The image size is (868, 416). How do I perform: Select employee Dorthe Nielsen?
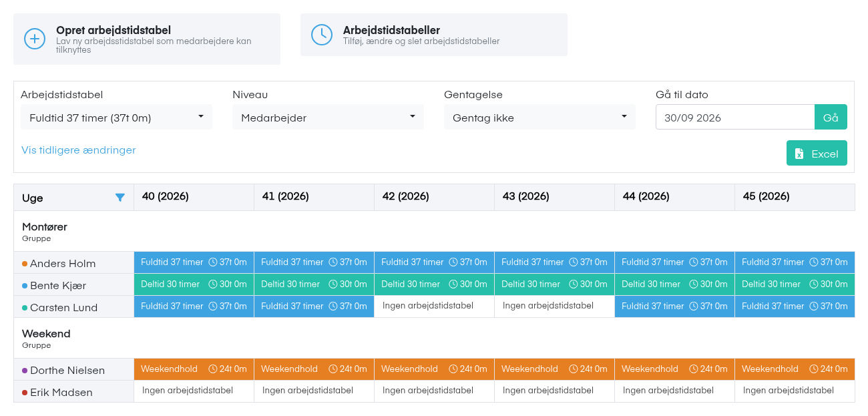click(x=74, y=370)
